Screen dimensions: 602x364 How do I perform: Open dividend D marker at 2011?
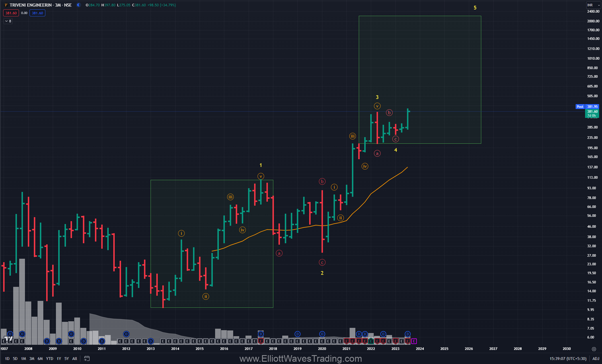pyautogui.click(x=102, y=341)
